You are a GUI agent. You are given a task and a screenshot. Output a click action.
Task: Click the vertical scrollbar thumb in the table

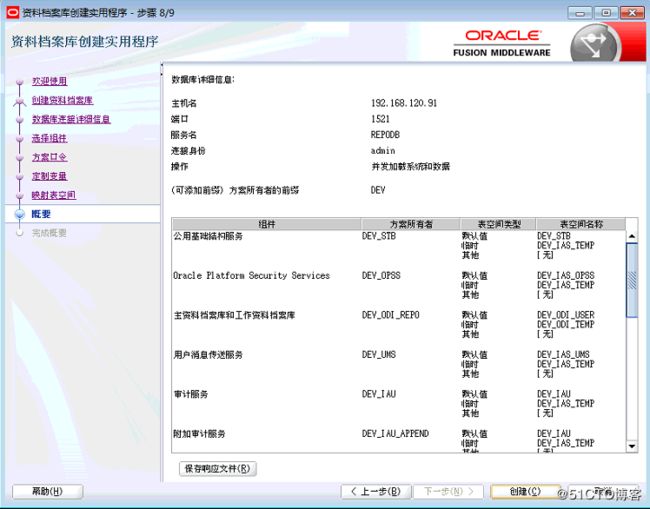632,280
